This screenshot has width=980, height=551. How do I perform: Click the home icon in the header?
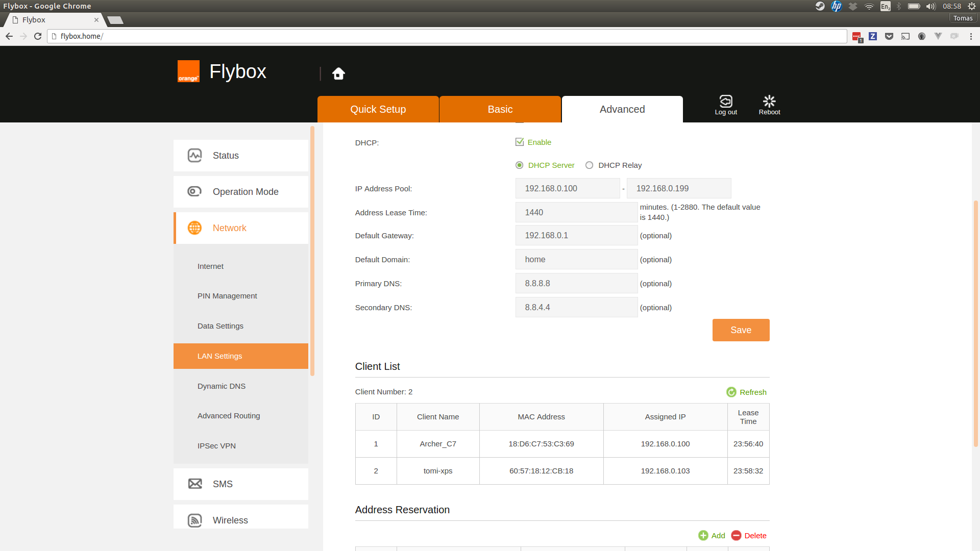click(x=338, y=73)
